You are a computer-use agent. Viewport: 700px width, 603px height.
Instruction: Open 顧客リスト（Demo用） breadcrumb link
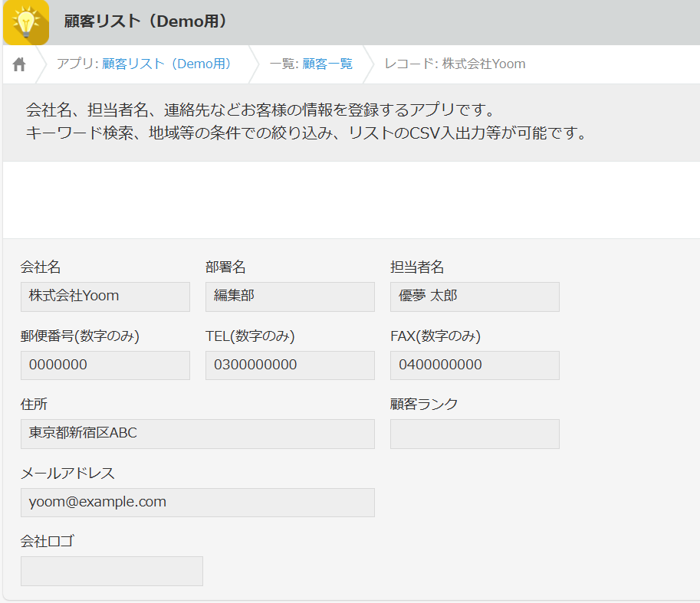coord(166,64)
